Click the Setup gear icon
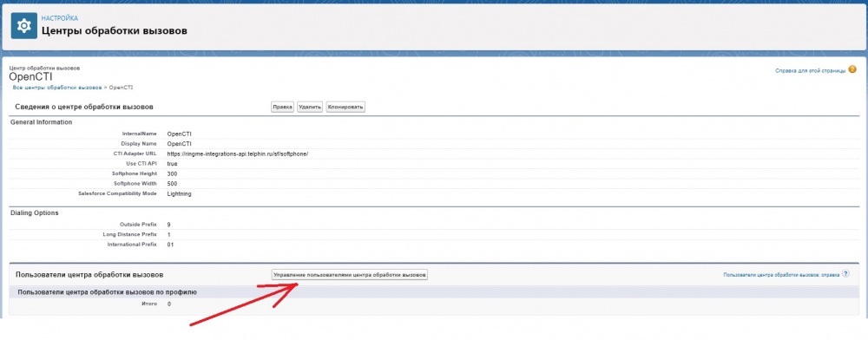 tap(23, 25)
